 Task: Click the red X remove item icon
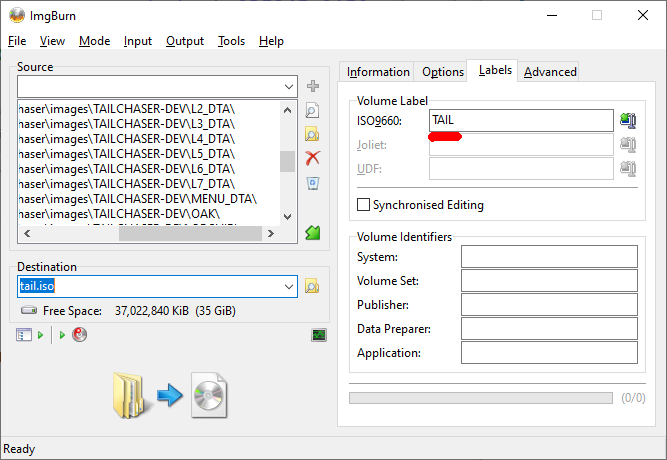tap(313, 158)
